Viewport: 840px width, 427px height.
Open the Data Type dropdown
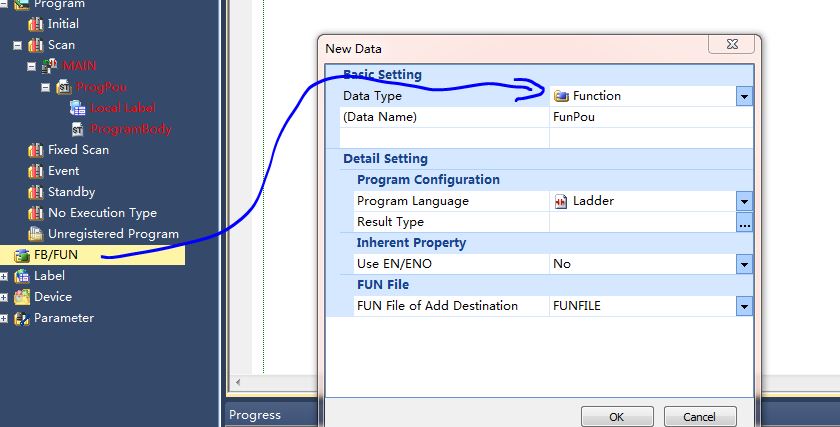pyautogui.click(x=743, y=96)
